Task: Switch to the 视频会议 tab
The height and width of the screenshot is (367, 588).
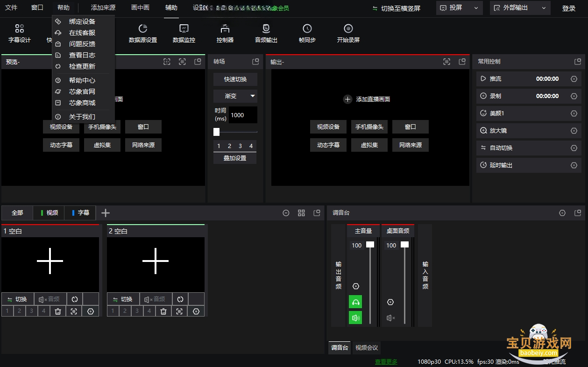Action: coord(367,348)
